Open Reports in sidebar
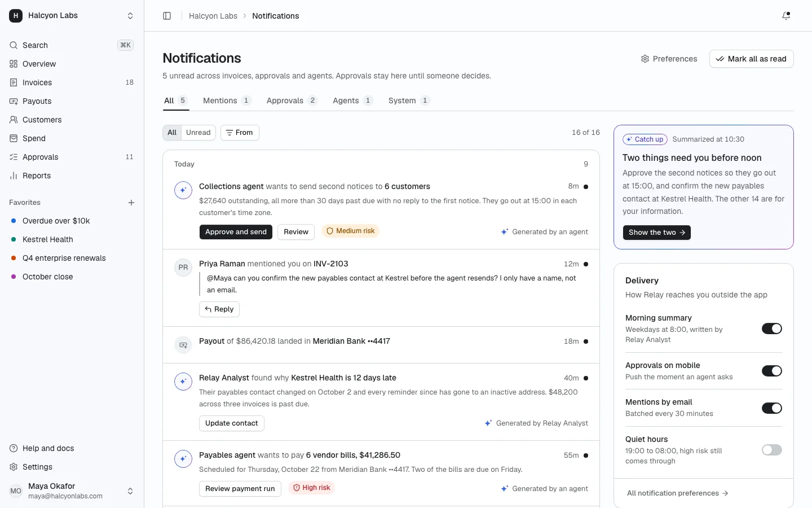 72,176
